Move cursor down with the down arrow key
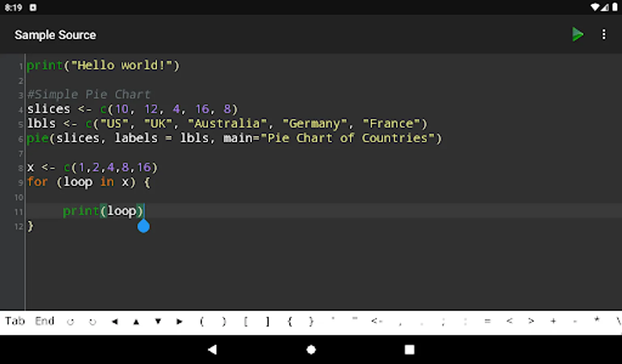The image size is (622, 364). (x=158, y=322)
